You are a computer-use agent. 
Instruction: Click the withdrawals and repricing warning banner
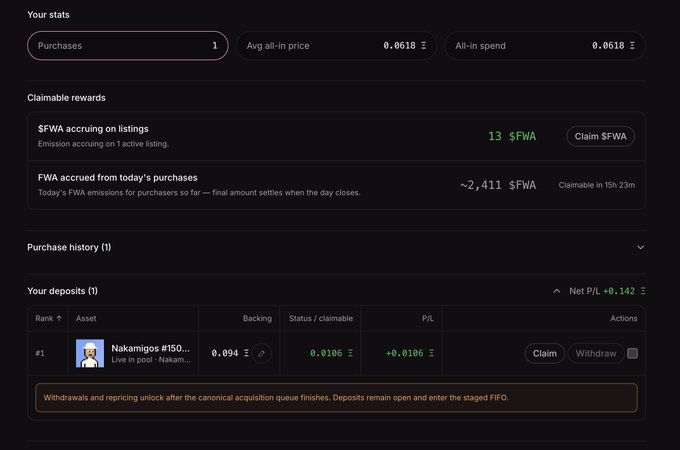[x=337, y=398]
